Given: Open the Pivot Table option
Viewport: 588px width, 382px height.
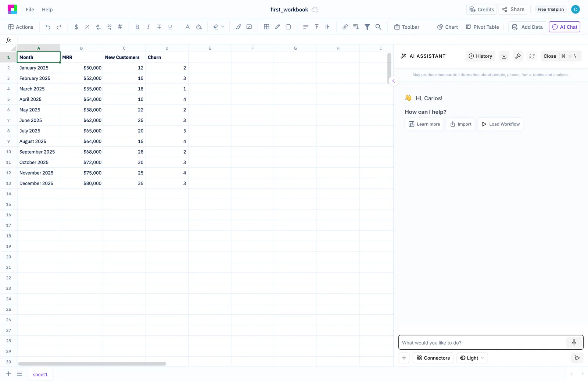Looking at the screenshot, I should 483,27.
